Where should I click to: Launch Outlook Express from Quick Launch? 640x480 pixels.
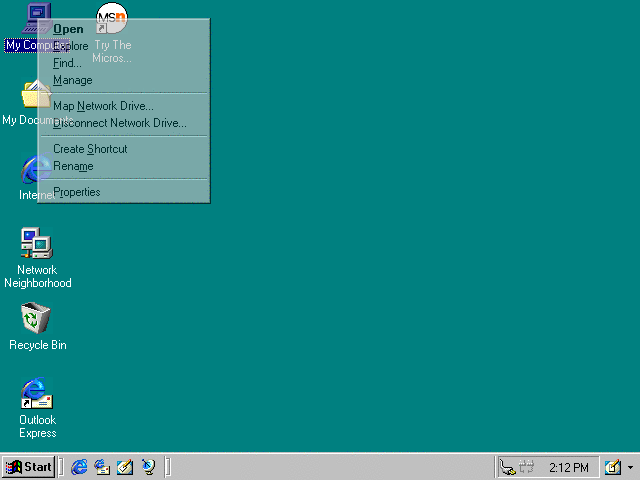point(102,467)
